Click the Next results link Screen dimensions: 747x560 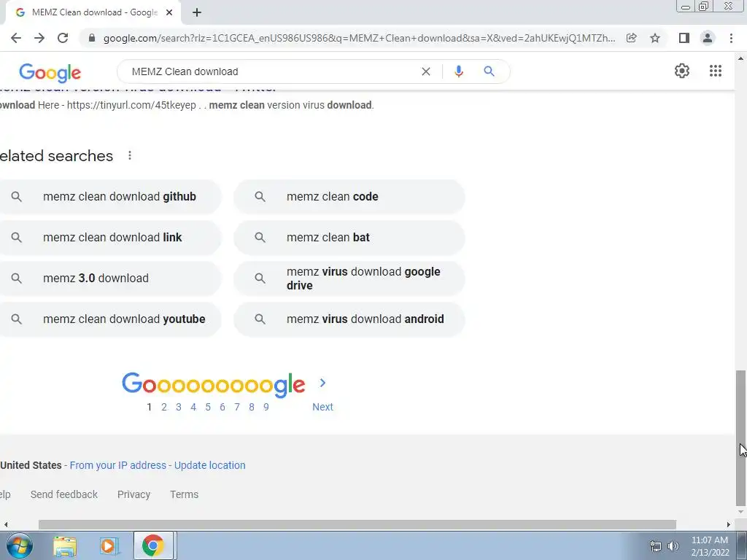pos(322,407)
